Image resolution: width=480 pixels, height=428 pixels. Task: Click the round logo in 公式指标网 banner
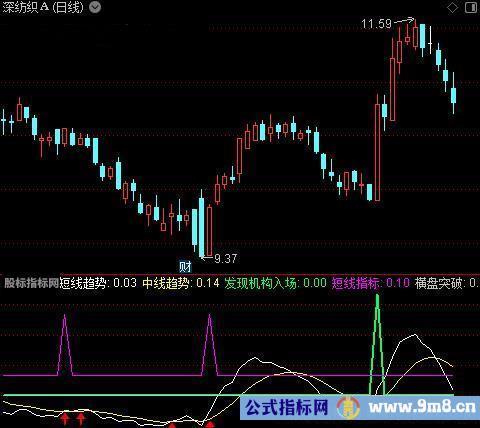tap(348, 407)
